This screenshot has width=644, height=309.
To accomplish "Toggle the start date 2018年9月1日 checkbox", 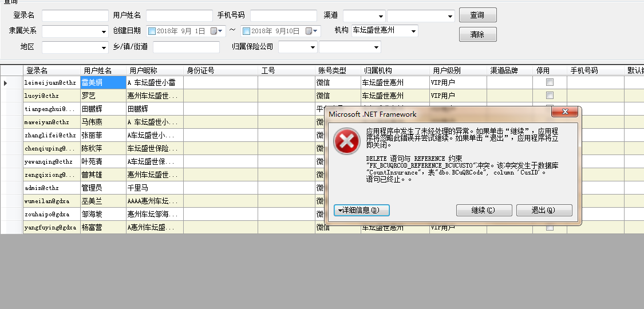I will 152,31.
